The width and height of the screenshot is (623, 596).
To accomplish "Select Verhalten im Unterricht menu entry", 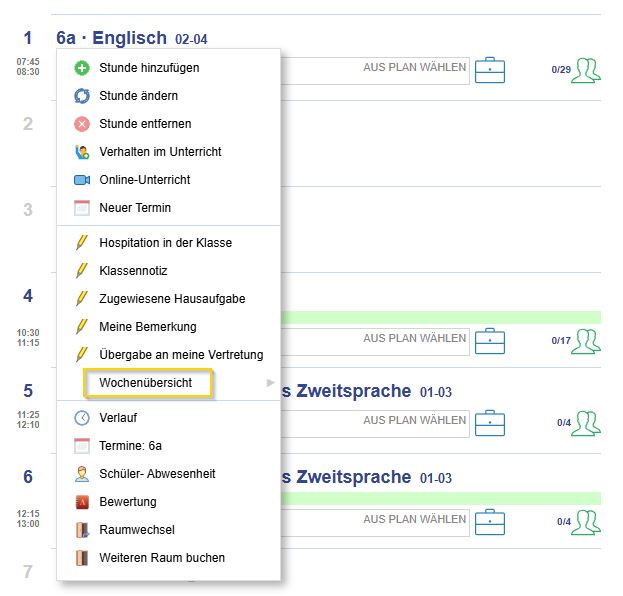I will pos(160,152).
